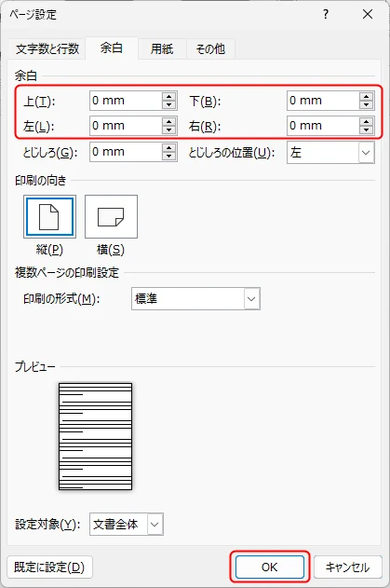Decrease the 上(T) margin with down arrow
Image resolution: width=390 pixels, height=588 pixels.
(169, 105)
